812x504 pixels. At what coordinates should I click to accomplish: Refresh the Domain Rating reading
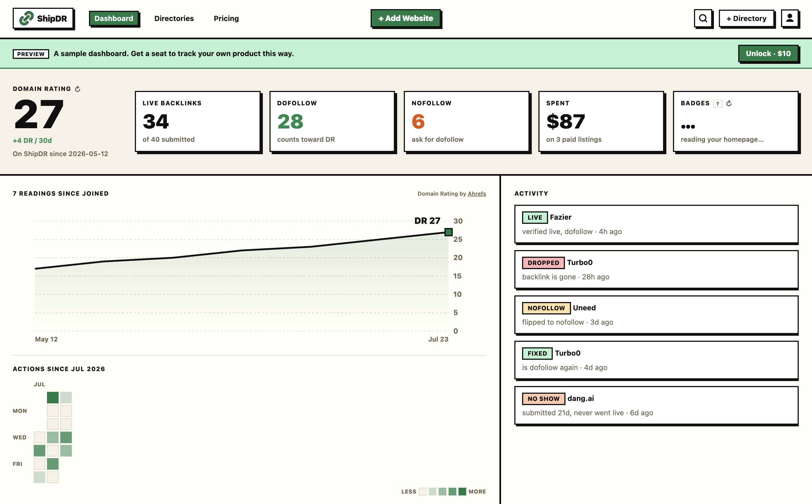[78, 89]
